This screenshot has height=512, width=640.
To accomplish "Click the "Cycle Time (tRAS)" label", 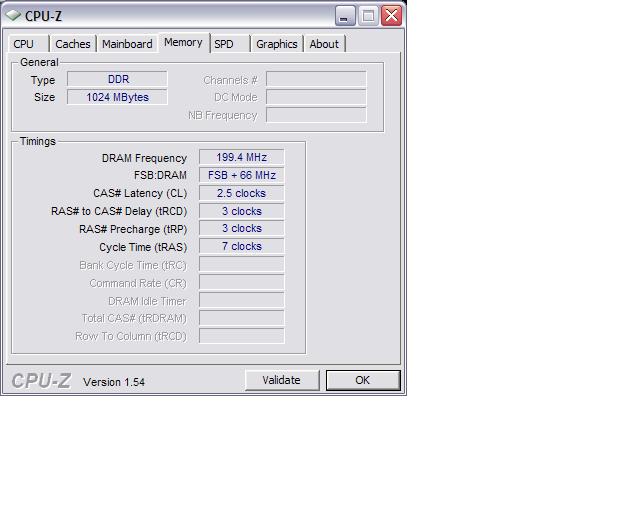I will tap(143, 247).
